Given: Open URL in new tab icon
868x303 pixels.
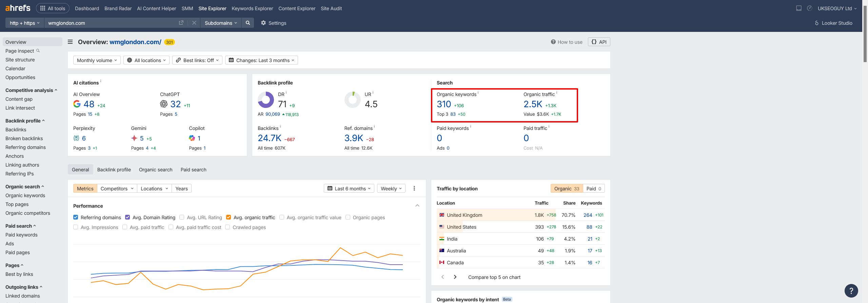Looking at the screenshot, I should [181, 23].
